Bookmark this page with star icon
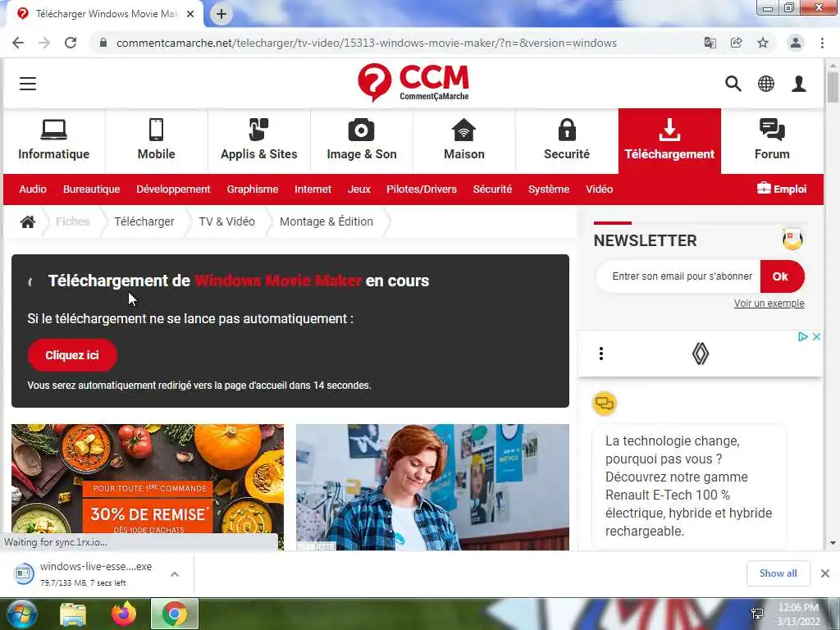The width and height of the screenshot is (840, 630). 763,43
